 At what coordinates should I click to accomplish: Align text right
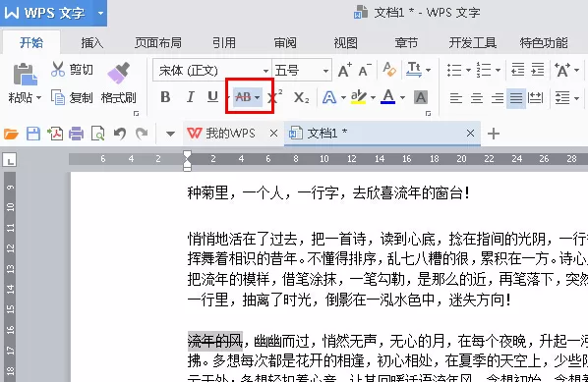[498, 98]
